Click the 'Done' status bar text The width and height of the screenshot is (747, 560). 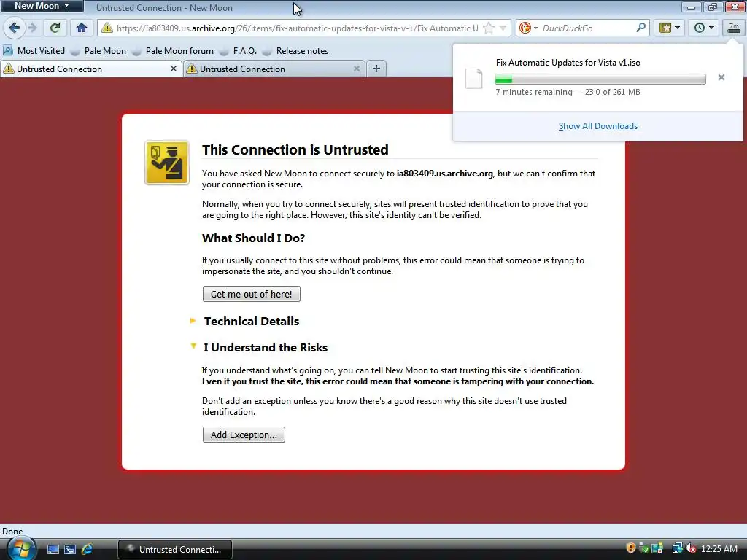click(x=12, y=532)
